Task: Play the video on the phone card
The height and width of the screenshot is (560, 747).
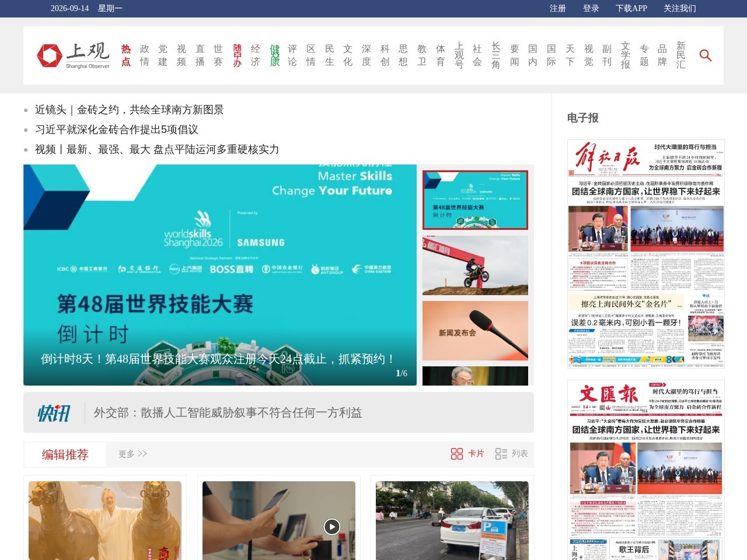Action: click(331, 527)
